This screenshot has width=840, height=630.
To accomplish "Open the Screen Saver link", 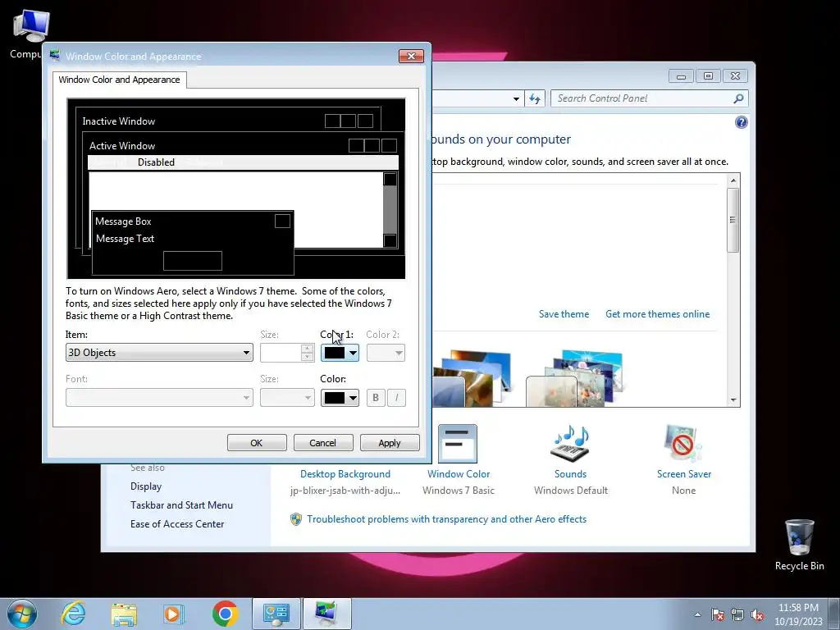I will coord(684,474).
